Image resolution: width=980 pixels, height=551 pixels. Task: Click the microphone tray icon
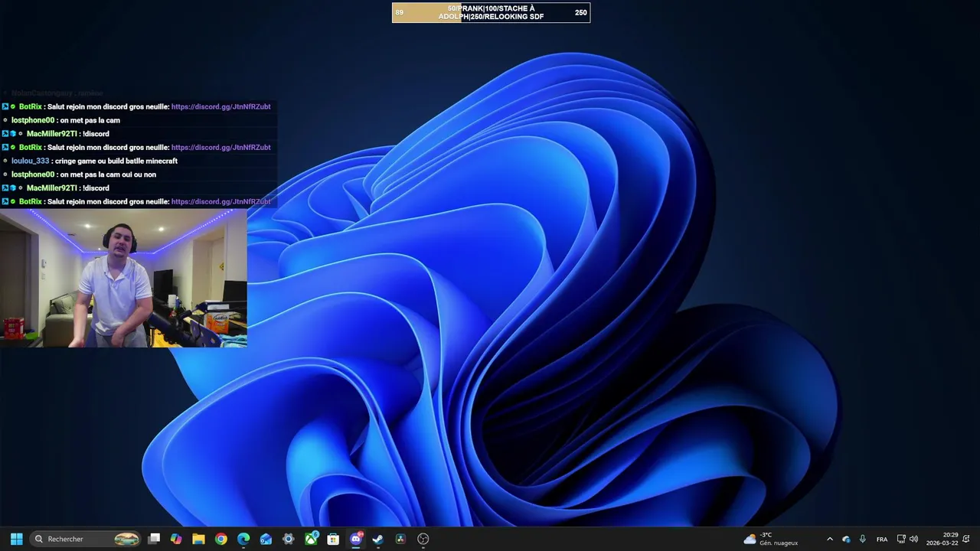point(863,539)
